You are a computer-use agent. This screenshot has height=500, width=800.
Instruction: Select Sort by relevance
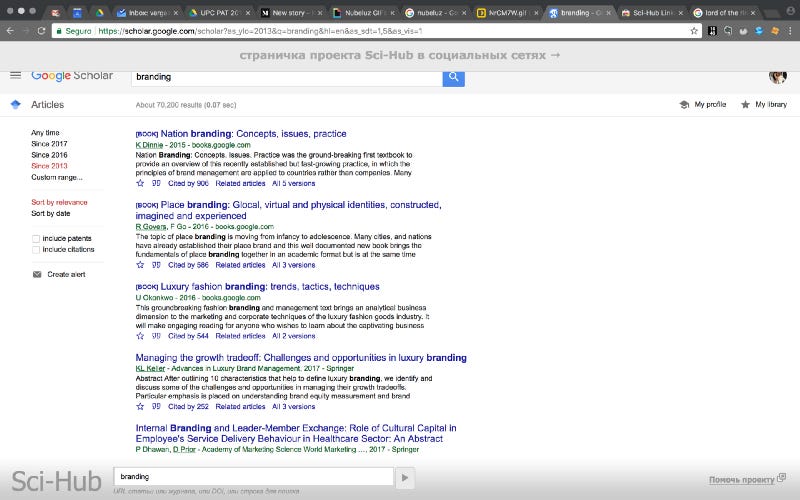[x=59, y=202]
